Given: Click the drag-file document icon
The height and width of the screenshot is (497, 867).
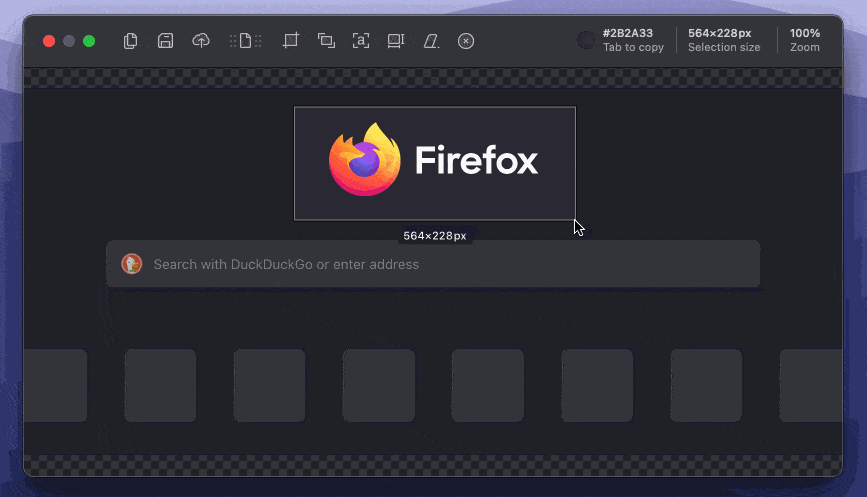Looking at the screenshot, I should 245,41.
